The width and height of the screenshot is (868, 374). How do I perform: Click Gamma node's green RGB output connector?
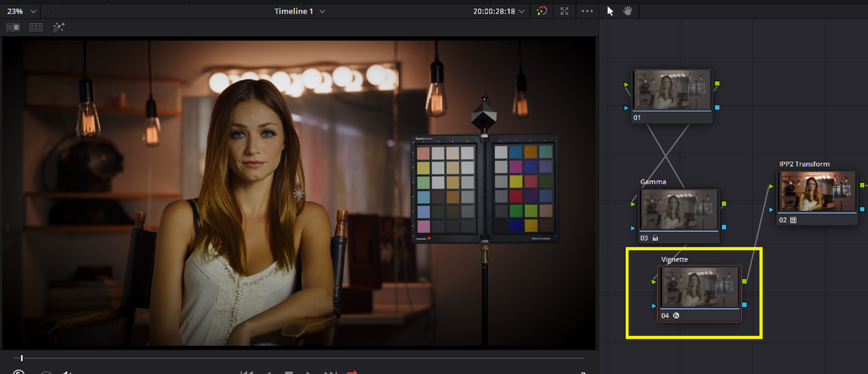[x=724, y=204]
